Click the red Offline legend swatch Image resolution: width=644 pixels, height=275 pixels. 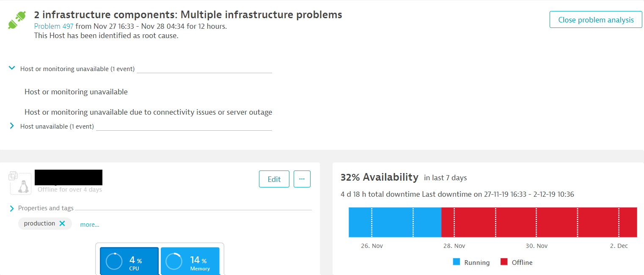coord(504,262)
